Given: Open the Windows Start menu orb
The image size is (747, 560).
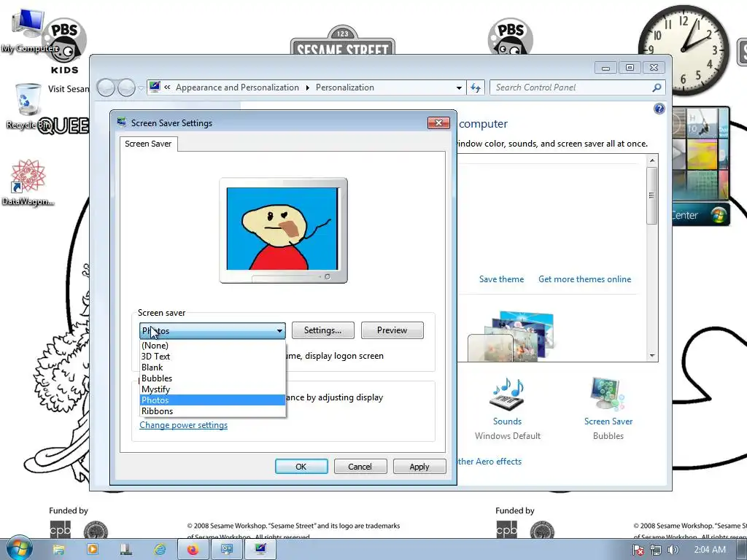Looking at the screenshot, I should coord(18,548).
